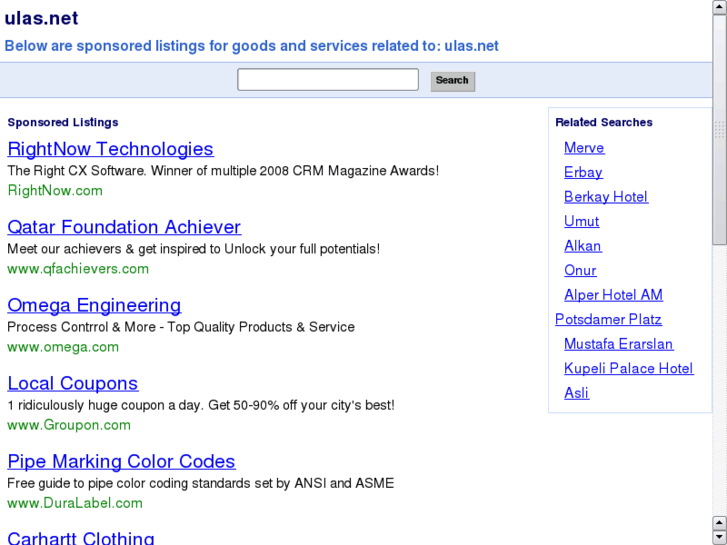727x545 pixels.
Task: Click the 'Process Contrrol & More' description
Action: [x=181, y=327]
